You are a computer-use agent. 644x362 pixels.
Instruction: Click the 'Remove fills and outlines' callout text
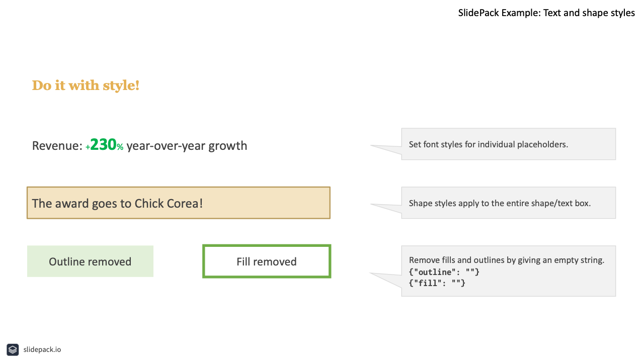[x=507, y=260]
